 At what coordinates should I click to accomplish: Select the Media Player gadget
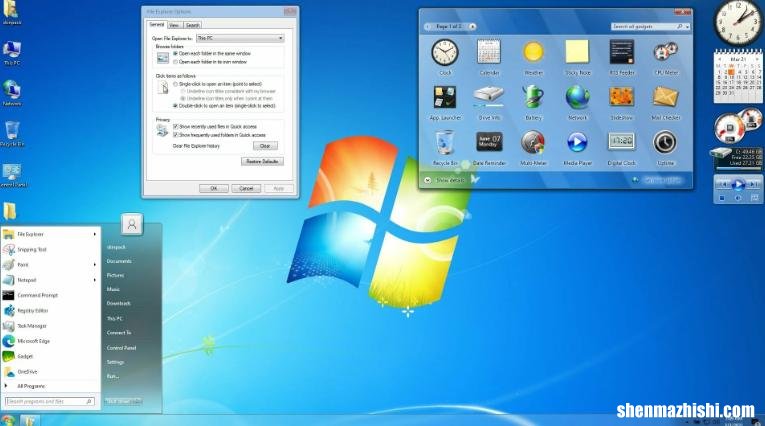coord(577,142)
